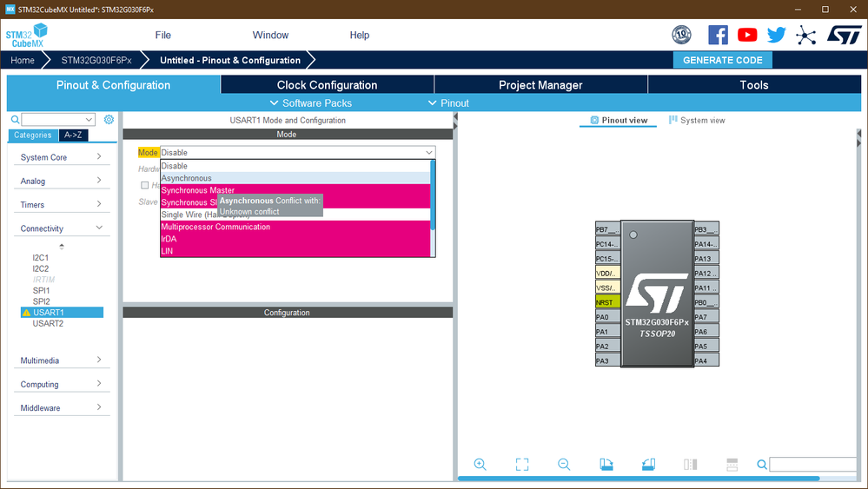Select USART2 peripheral
868x489 pixels.
[48, 324]
